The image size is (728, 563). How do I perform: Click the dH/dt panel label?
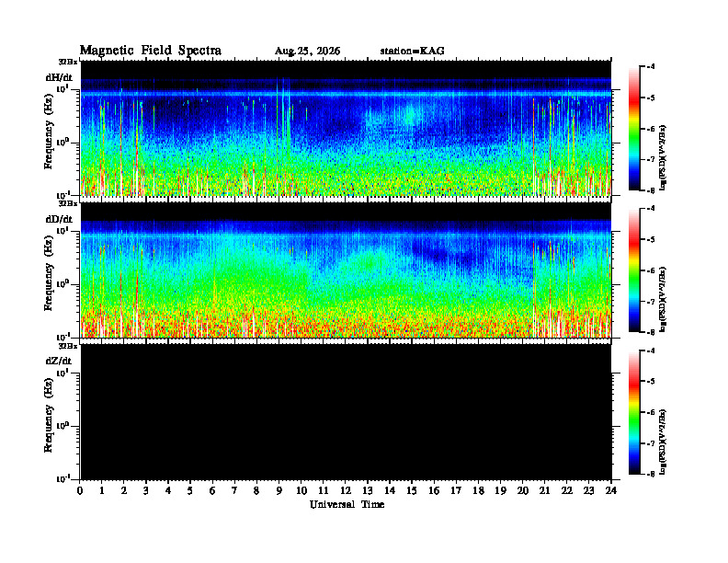[x=59, y=77]
